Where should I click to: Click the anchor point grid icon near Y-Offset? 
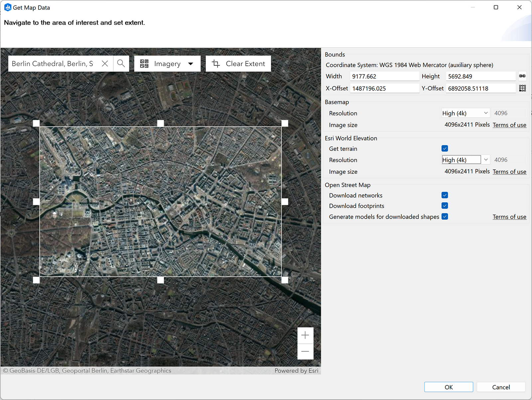click(x=522, y=88)
